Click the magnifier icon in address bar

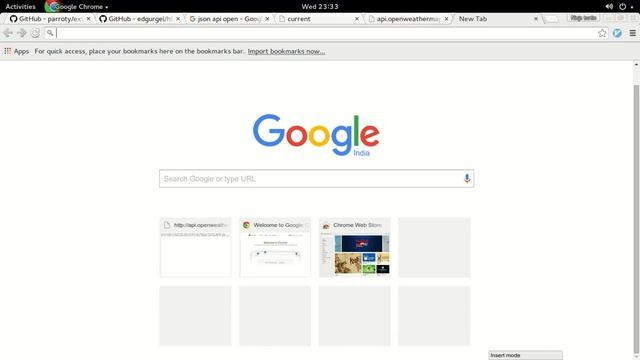[50, 33]
